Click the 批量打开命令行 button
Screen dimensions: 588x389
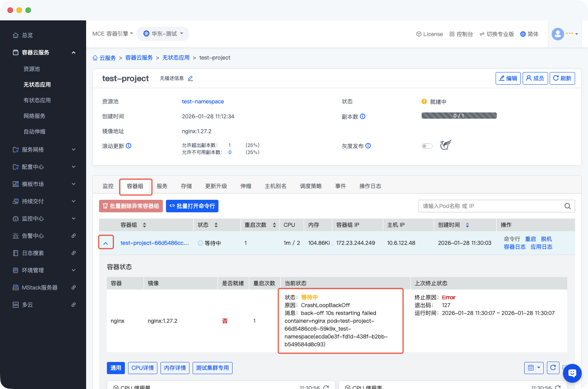coord(192,206)
